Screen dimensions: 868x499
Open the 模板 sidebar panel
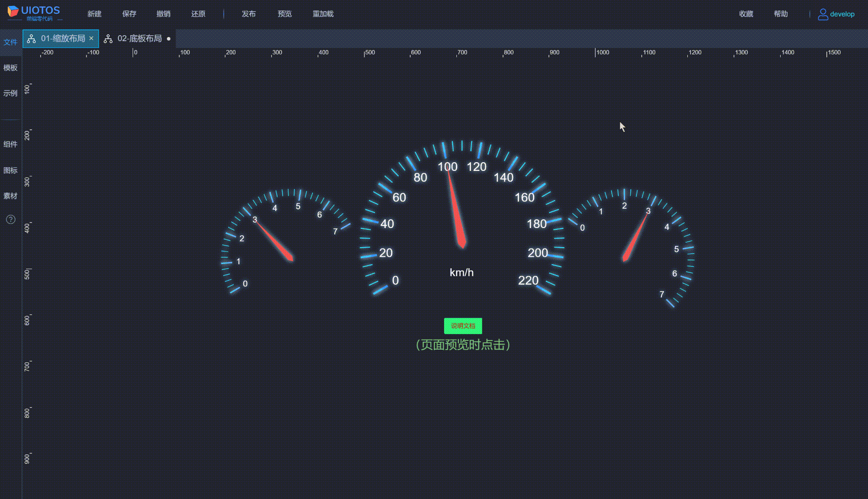click(x=11, y=68)
